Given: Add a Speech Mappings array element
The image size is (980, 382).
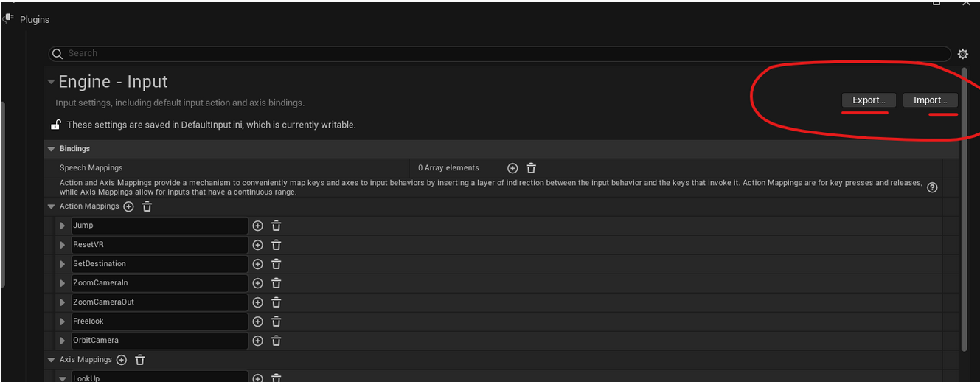Looking at the screenshot, I should 512,168.
